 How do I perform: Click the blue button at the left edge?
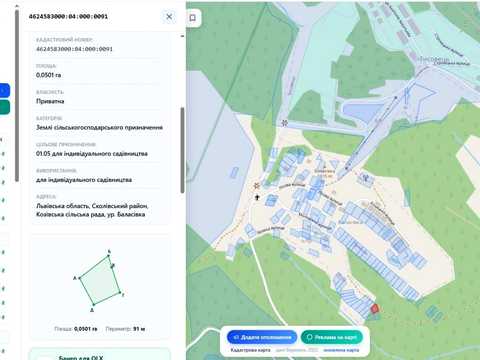pos(5,90)
